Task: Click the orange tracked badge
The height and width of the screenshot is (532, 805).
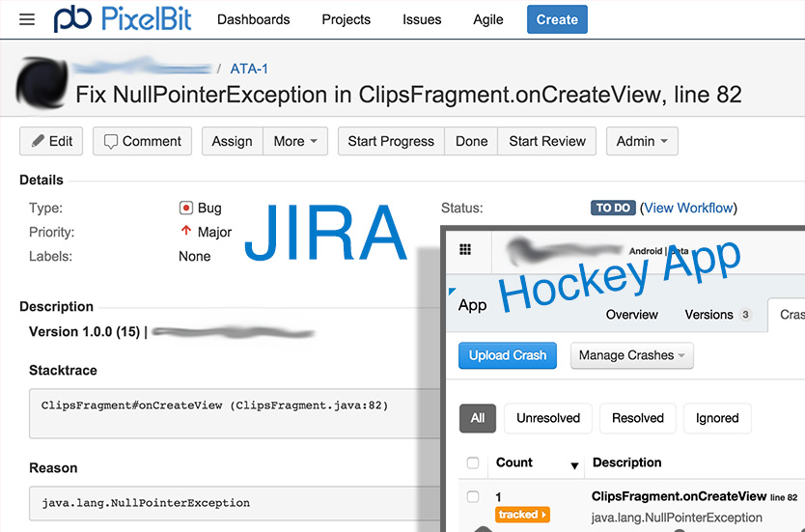Action: [522, 514]
